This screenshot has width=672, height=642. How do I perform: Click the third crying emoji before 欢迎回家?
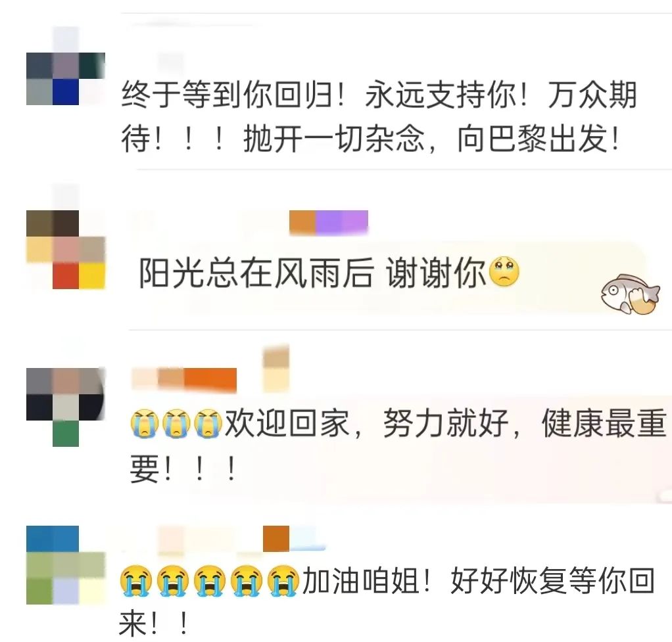[x=208, y=423]
